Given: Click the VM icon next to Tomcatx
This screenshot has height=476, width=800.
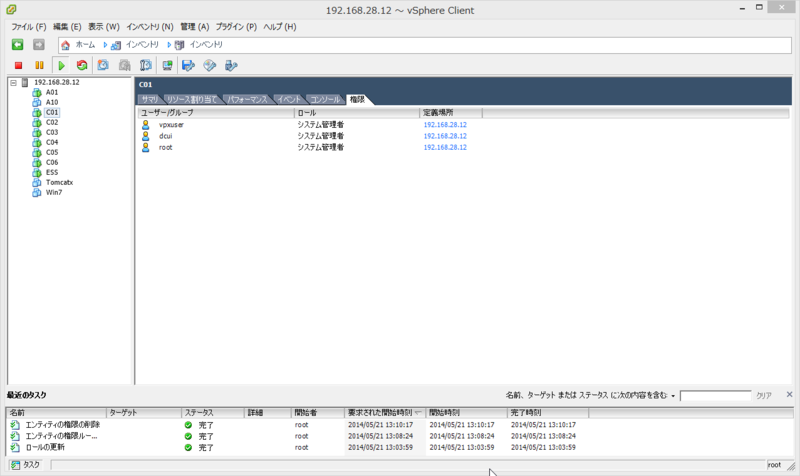Looking at the screenshot, I should [x=37, y=183].
